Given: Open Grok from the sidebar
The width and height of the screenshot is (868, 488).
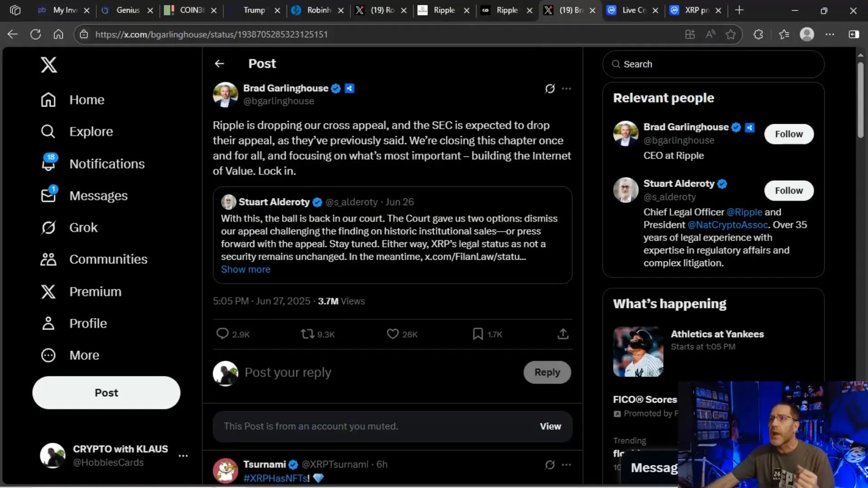Looking at the screenshot, I should point(69,227).
